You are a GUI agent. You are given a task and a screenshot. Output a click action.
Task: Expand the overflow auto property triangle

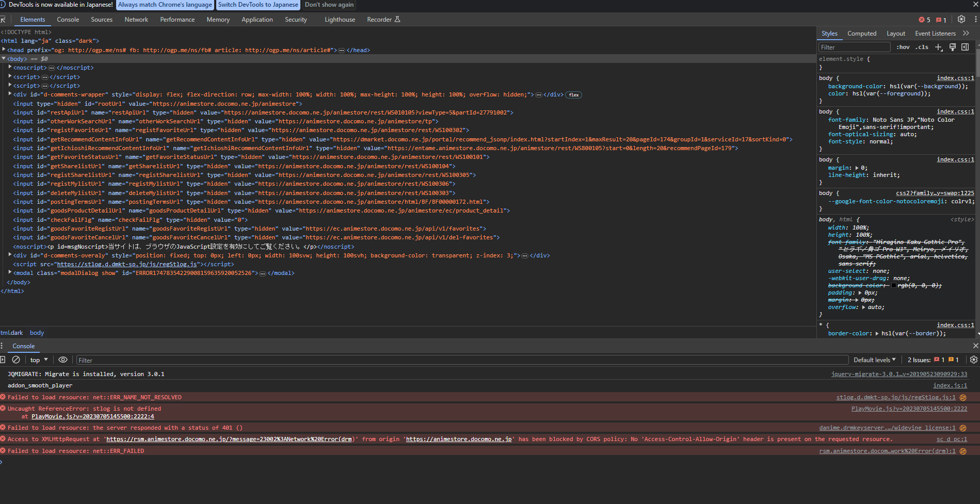(x=864, y=307)
